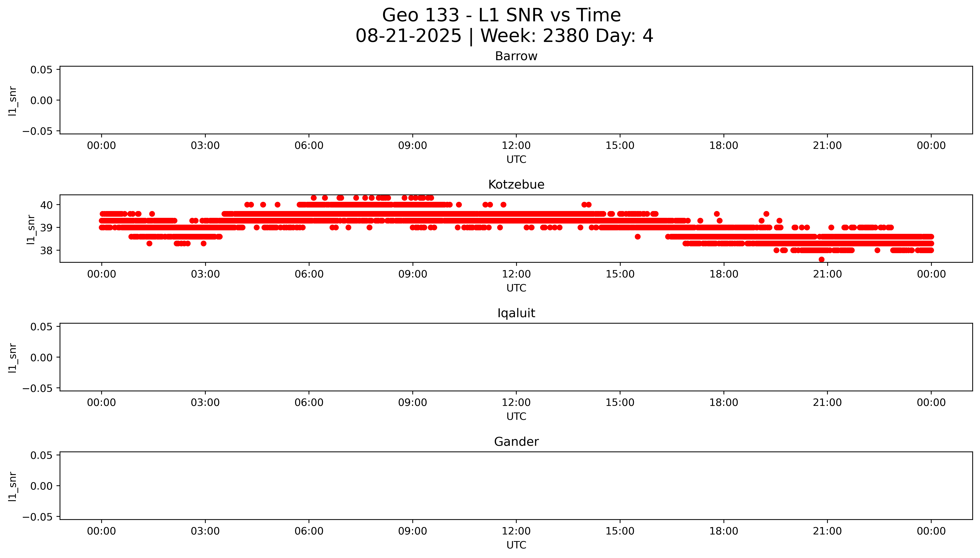Click 03:00 tick label under Gander plot
Screen dimensions: 980x558
pos(205,531)
